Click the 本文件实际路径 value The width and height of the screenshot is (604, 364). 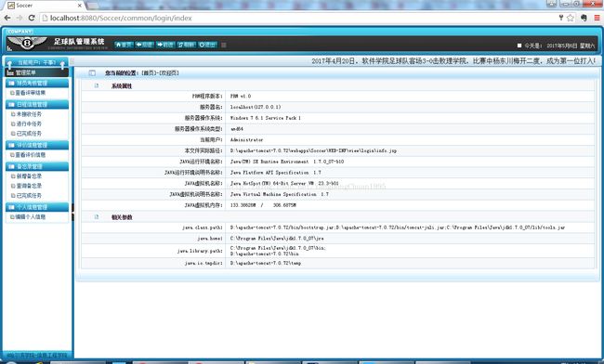[313, 150]
